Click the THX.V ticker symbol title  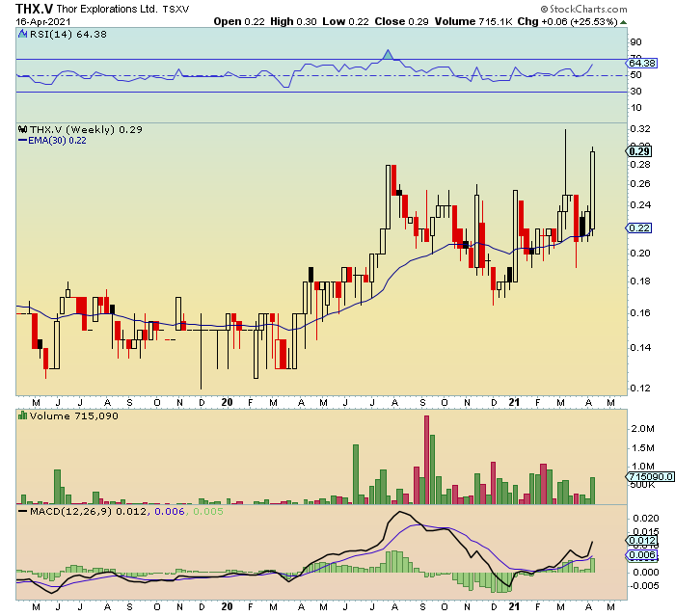[35, 9]
